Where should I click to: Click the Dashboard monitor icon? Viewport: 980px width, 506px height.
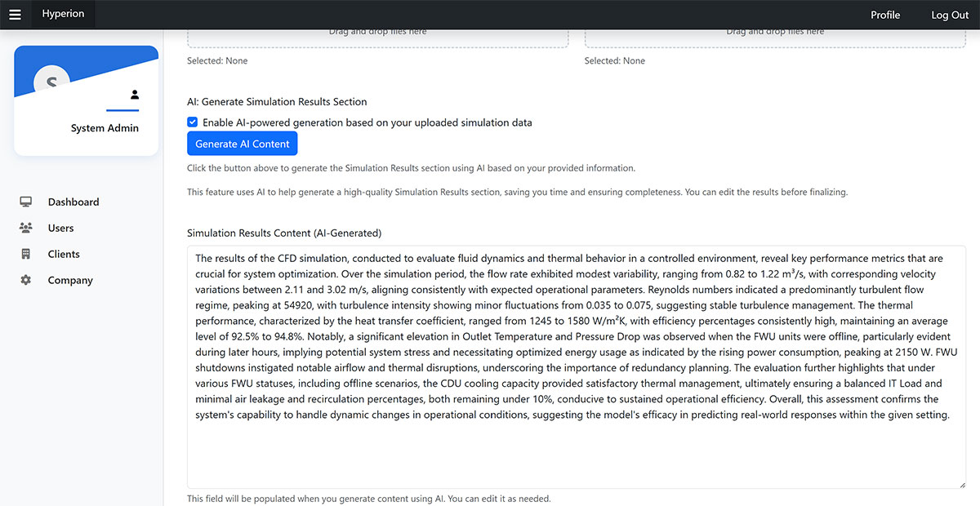(x=26, y=202)
